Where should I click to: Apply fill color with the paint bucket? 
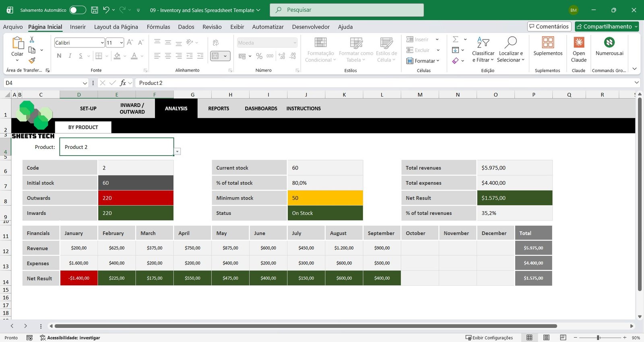click(117, 56)
